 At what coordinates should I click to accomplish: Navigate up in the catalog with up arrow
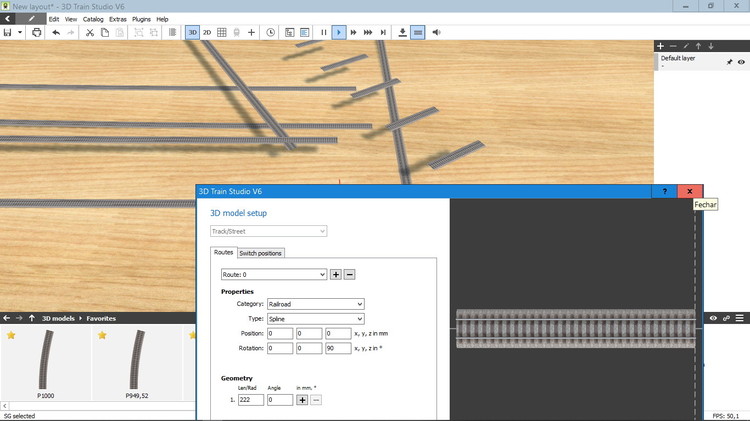click(32, 318)
